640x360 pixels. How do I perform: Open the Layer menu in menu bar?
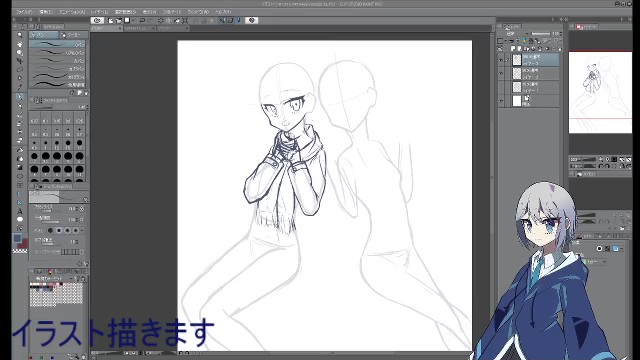coord(100,12)
